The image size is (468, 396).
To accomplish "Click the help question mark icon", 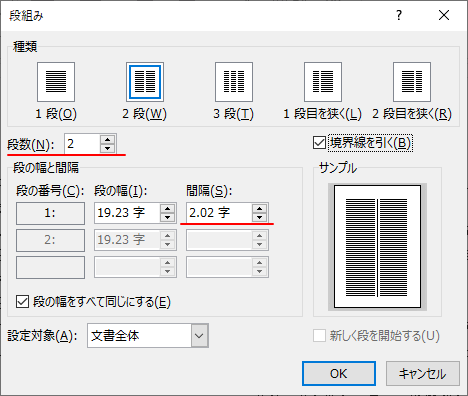I will click(x=399, y=15).
